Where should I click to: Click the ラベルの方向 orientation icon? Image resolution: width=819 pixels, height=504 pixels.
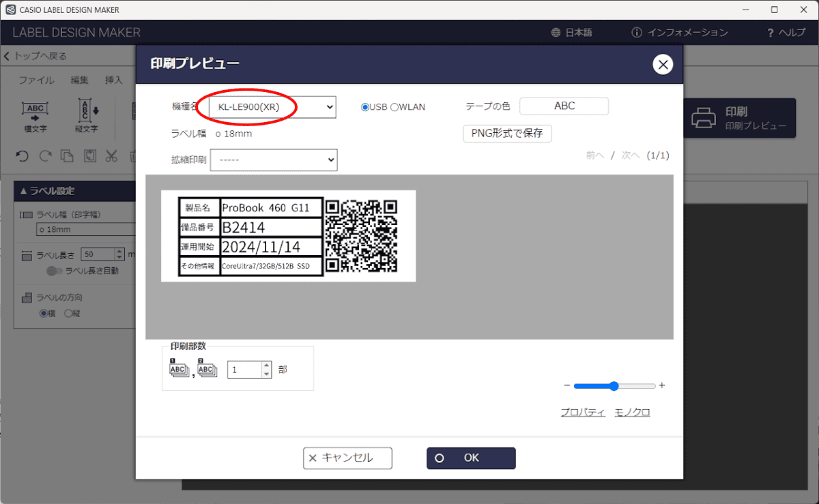27,297
